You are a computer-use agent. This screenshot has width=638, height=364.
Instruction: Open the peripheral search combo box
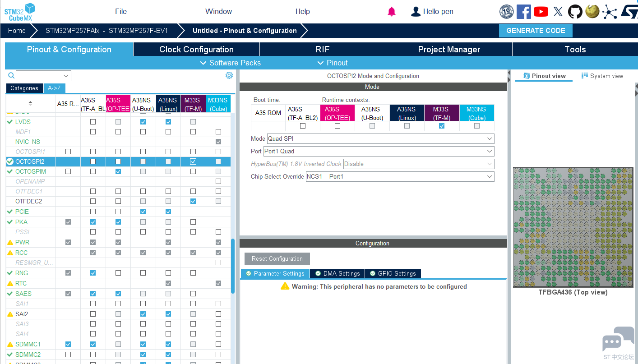44,76
